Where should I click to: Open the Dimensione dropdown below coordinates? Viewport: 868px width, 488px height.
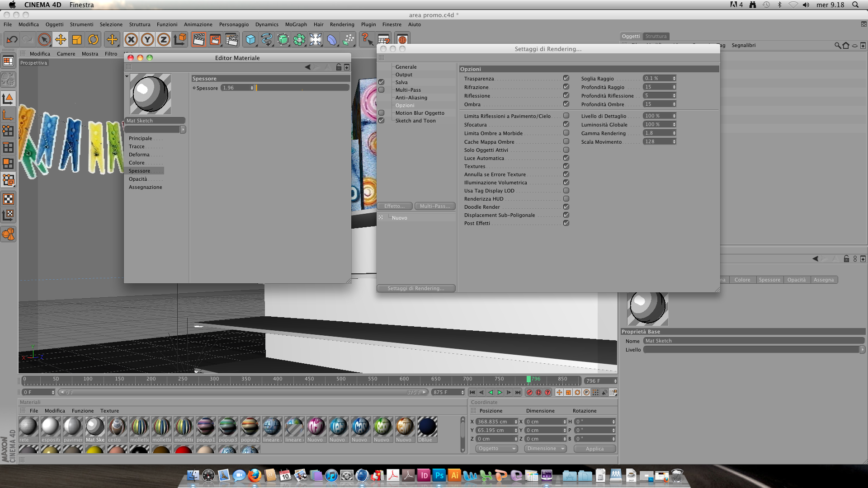[x=545, y=449]
